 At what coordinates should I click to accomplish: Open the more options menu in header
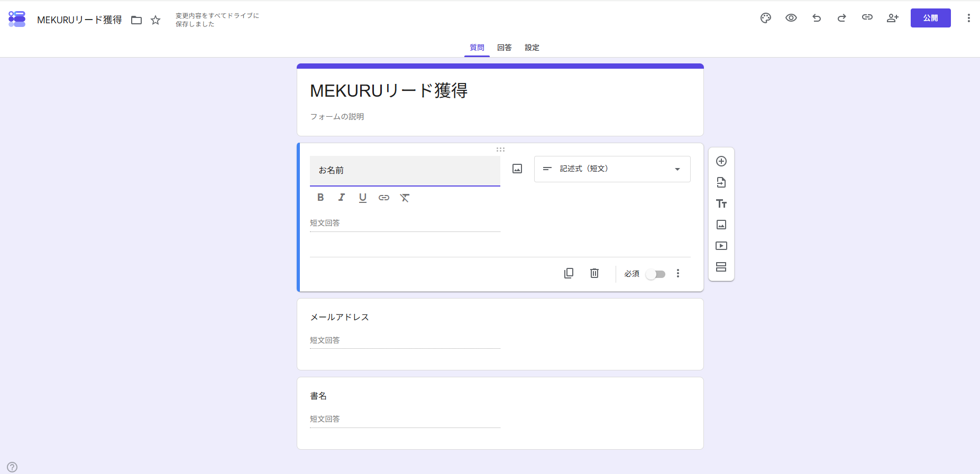point(969,18)
